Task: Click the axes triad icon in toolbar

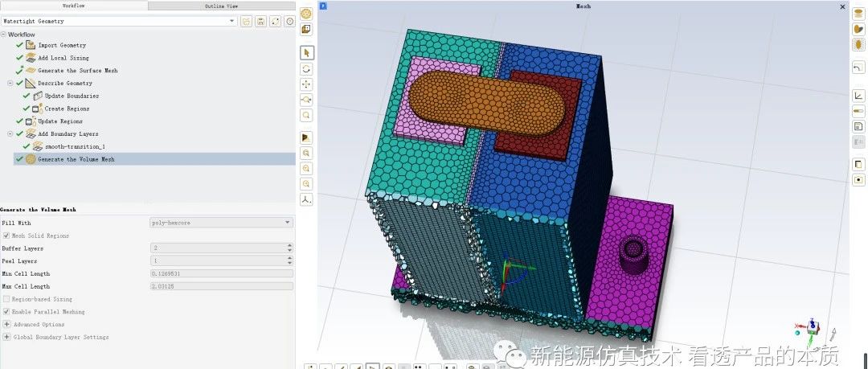Action: 307,199
